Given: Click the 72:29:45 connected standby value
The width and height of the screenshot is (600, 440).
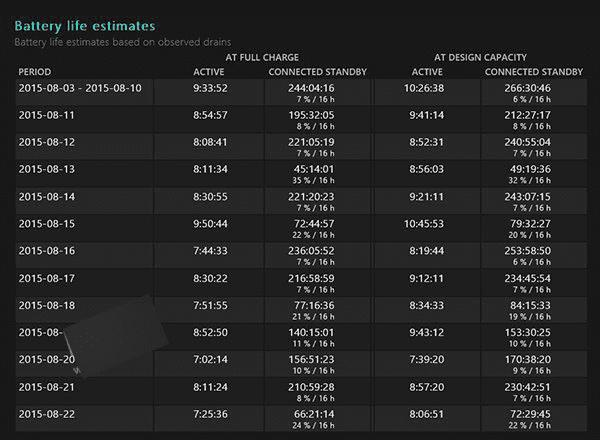Looking at the screenshot, I should tap(530, 412).
